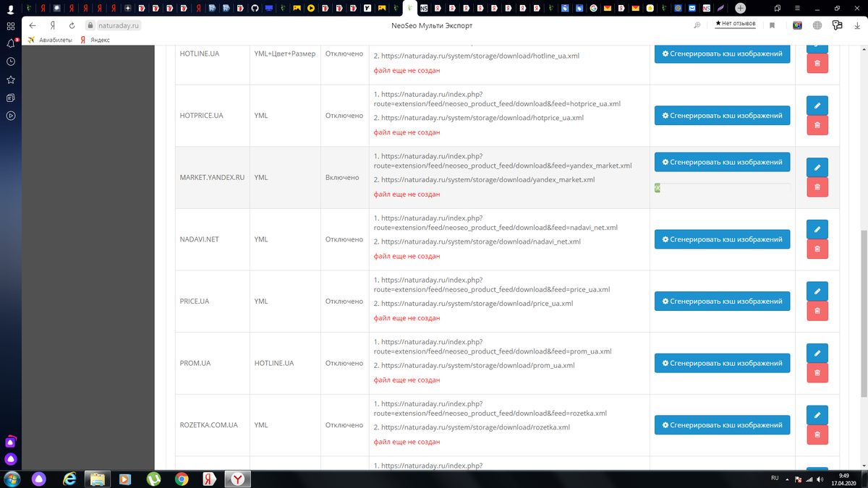This screenshot has height=488, width=868.
Task: Click the yandex_market.xml storage download URL
Action: point(488,180)
